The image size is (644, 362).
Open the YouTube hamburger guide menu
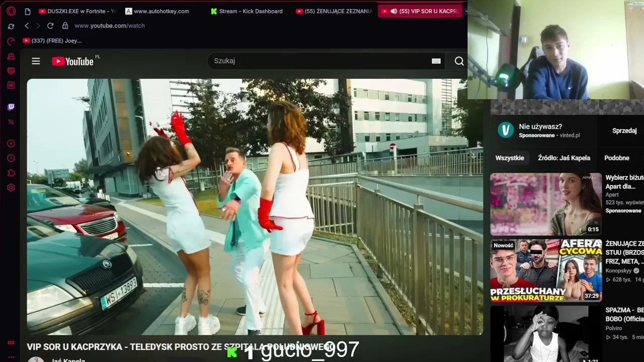36,61
